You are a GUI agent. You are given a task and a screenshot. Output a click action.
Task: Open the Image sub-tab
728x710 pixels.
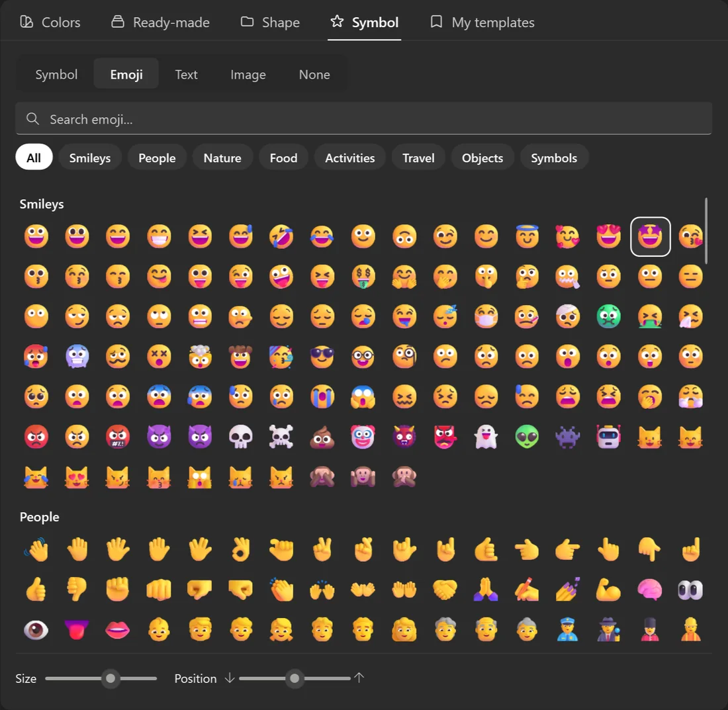tap(248, 74)
